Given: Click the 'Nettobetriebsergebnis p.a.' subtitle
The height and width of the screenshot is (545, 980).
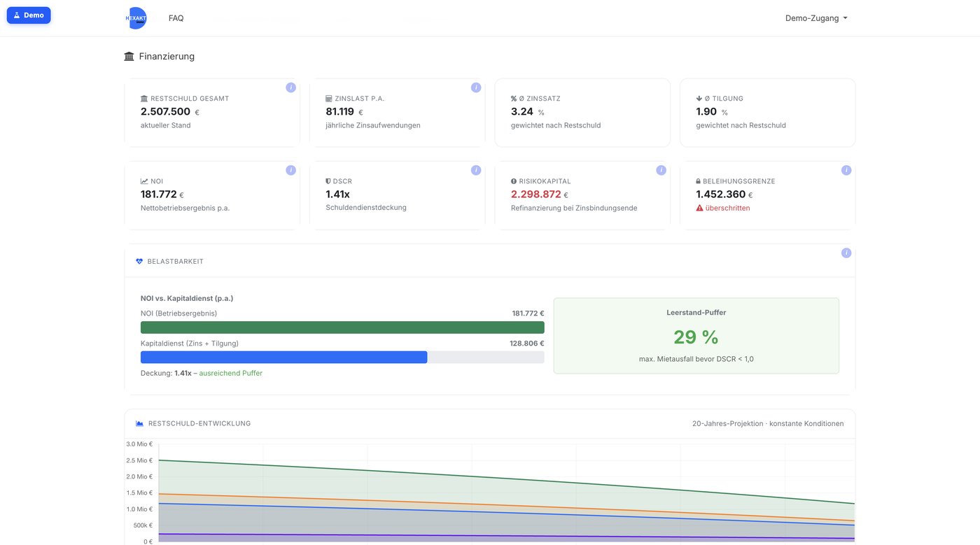Looking at the screenshot, I should click(185, 208).
